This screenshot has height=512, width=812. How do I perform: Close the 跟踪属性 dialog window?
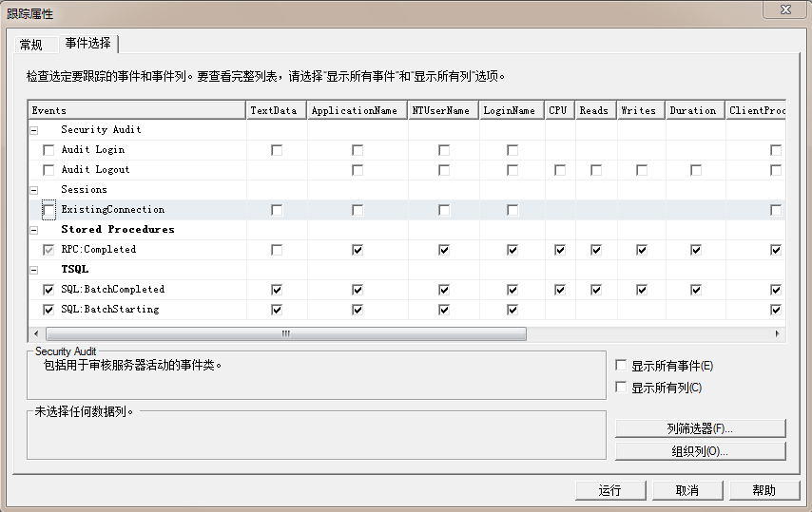tap(786, 9)
